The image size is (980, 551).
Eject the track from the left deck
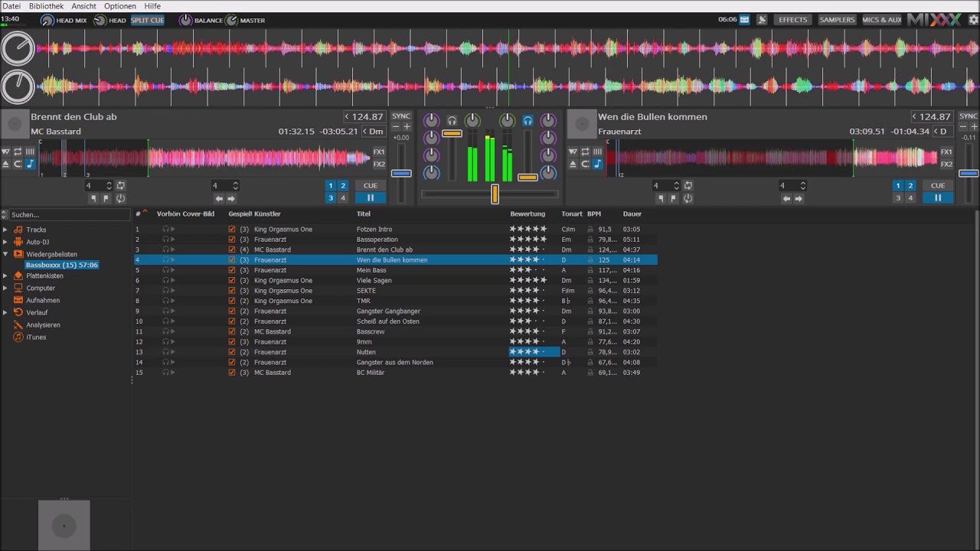6,164
